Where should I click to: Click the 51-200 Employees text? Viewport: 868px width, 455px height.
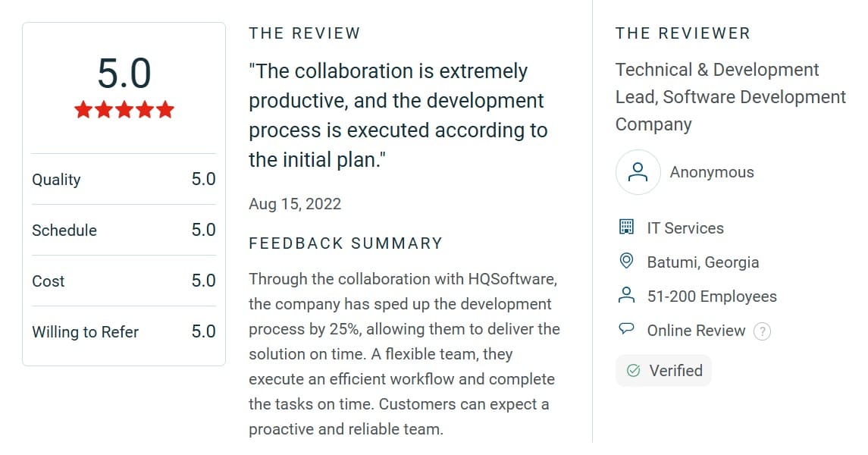tap(712, 297)
